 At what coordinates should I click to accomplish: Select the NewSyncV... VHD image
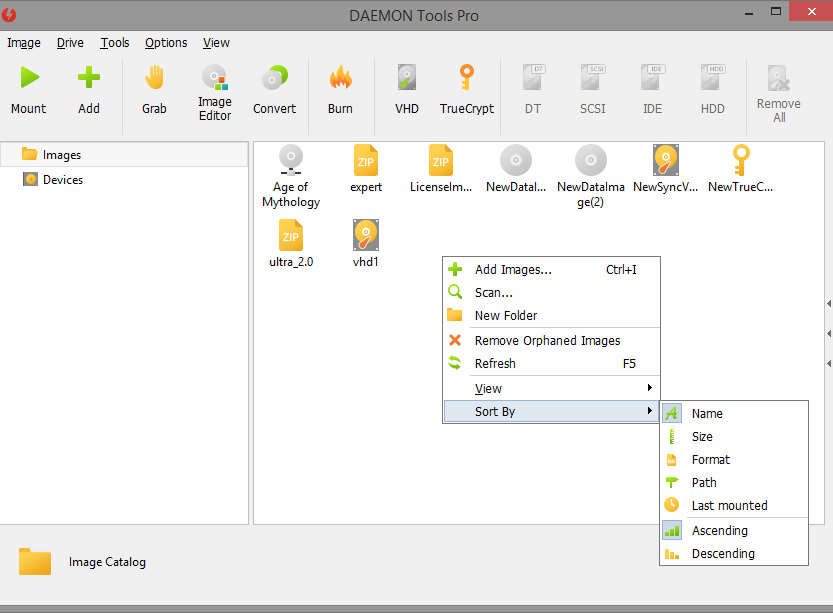coord(666,169)
